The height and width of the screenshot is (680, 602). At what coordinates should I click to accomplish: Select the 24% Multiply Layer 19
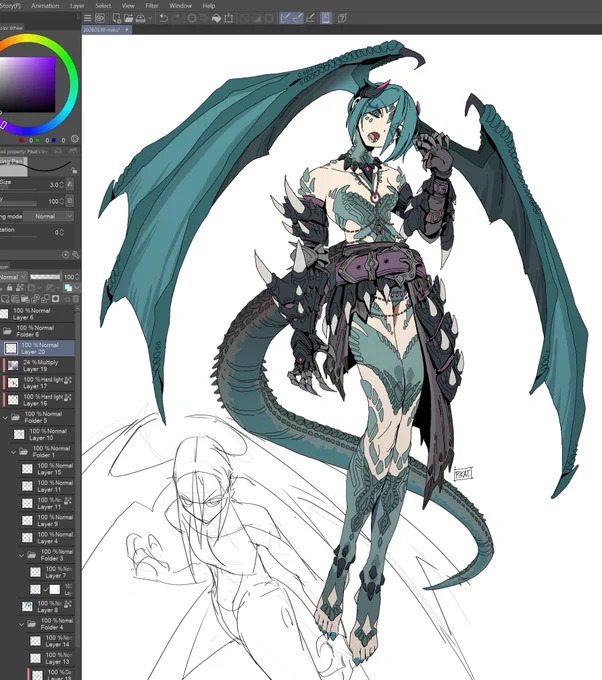pos(38,366)
